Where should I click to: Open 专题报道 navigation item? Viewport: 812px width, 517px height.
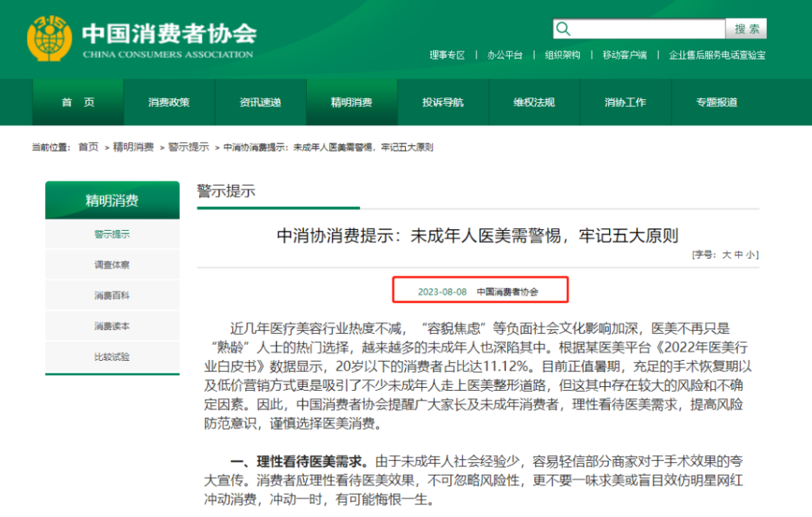coord(716,102)
